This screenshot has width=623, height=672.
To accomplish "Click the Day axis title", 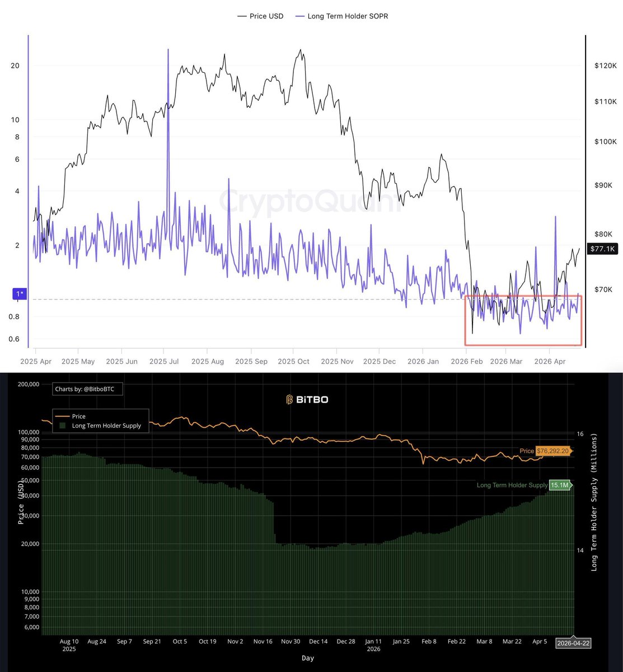I will 308,658.
